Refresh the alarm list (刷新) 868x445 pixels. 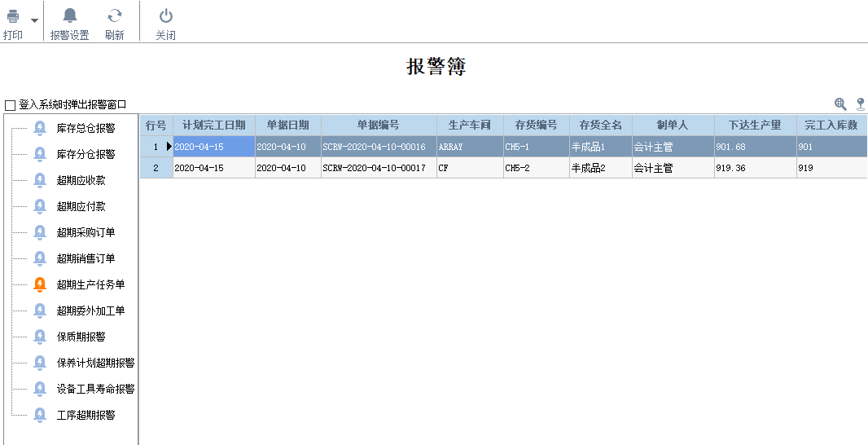115,16
